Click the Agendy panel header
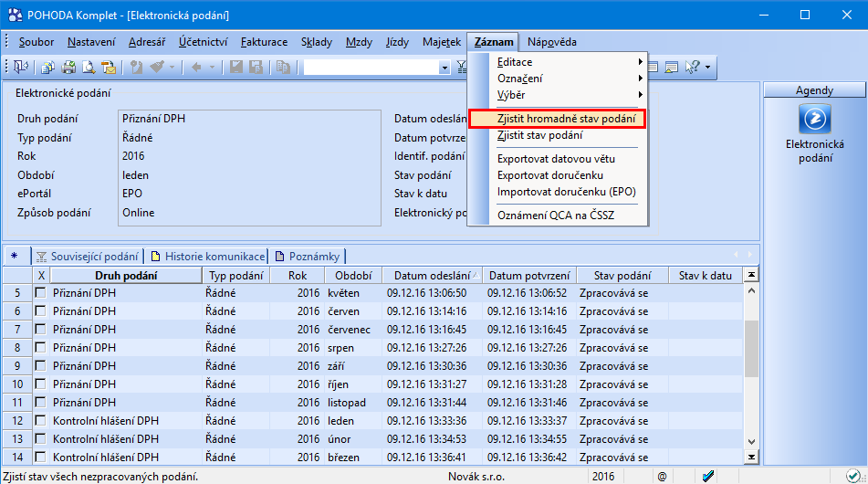The width and height of the screenshot is (868, 484). (x=814, y=90)
